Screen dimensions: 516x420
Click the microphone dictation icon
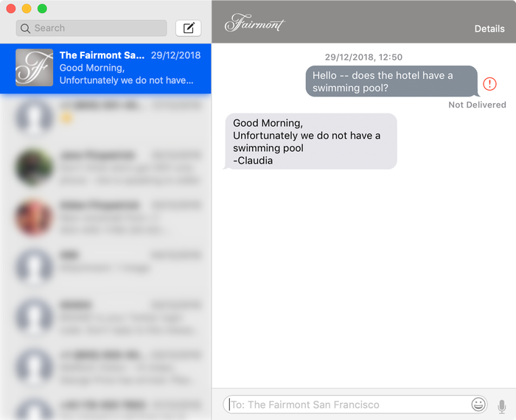(x=501, y=406)
